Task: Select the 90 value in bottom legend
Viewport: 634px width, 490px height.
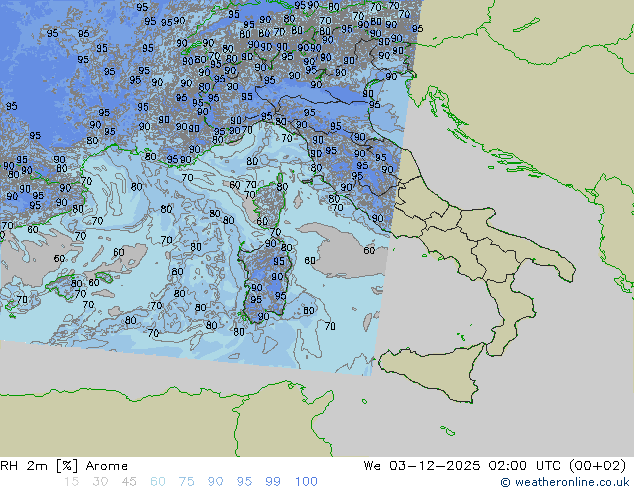Action: [x=215, y=482]
